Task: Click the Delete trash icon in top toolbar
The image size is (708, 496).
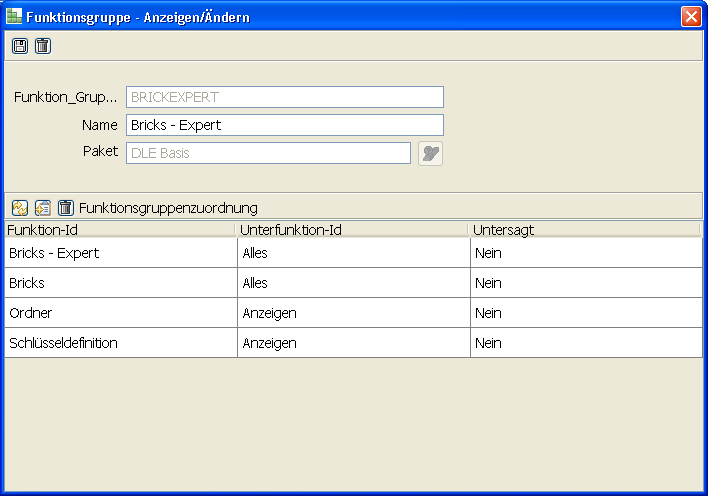Action: pos(42,46)
